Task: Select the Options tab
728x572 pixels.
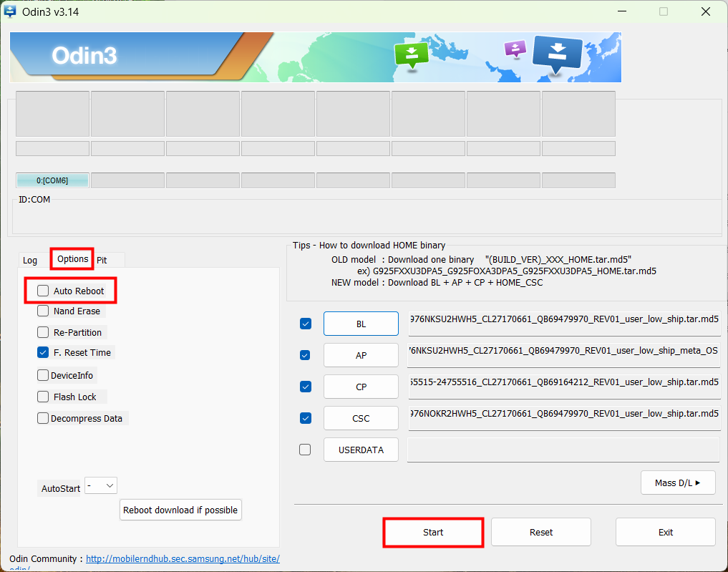Action: coord(72,259)
